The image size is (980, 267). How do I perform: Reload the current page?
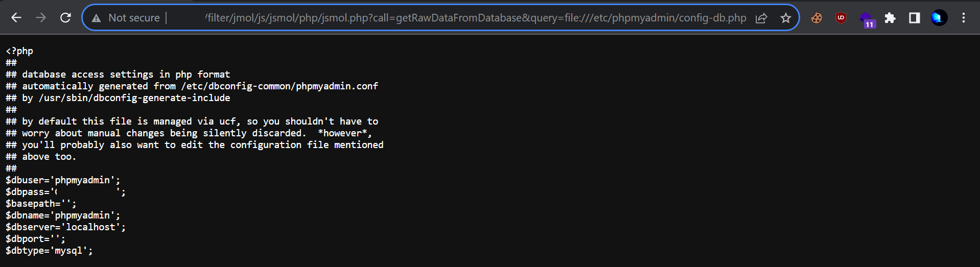(65, 18)
